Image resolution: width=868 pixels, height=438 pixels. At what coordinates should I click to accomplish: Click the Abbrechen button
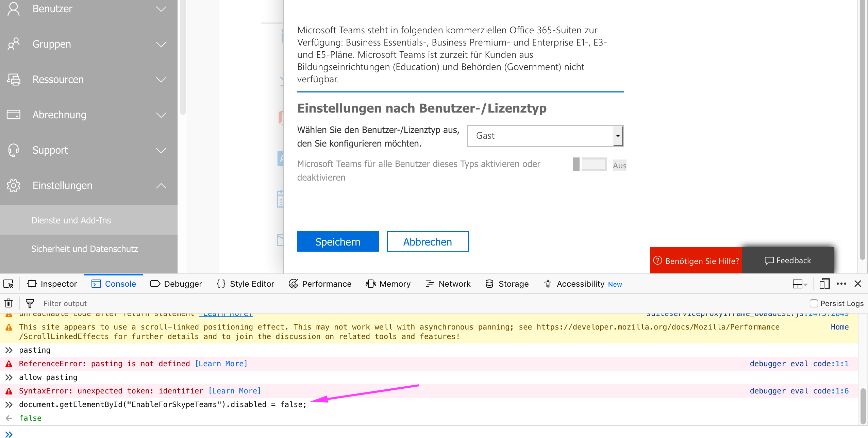tap(428, 241)
